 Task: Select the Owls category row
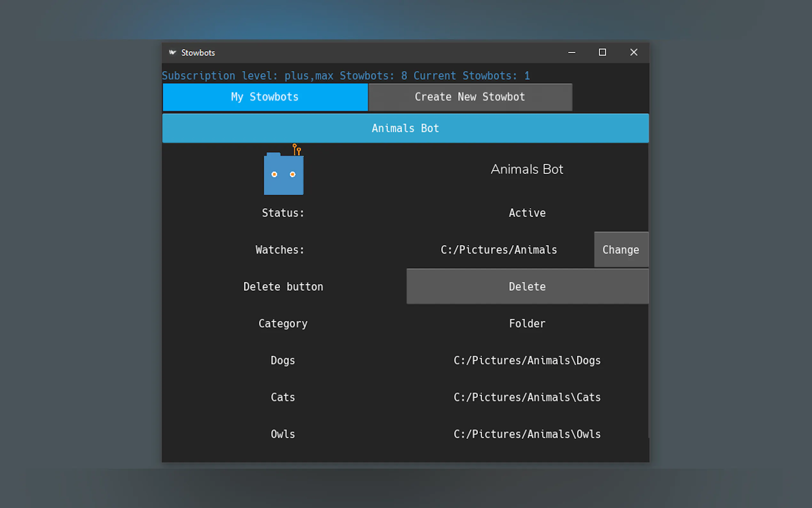283,434
